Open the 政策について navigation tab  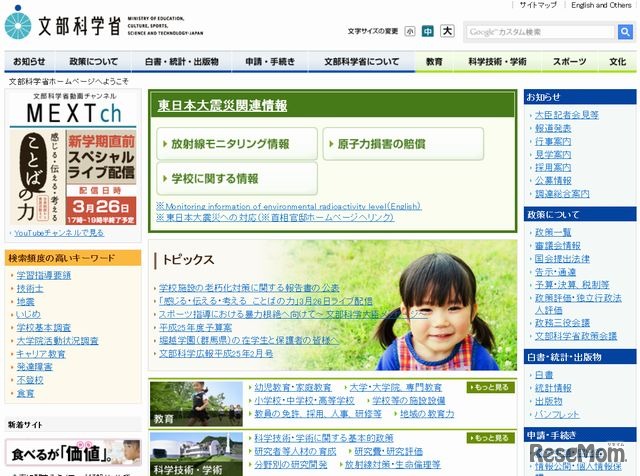[x=93, y=62]
